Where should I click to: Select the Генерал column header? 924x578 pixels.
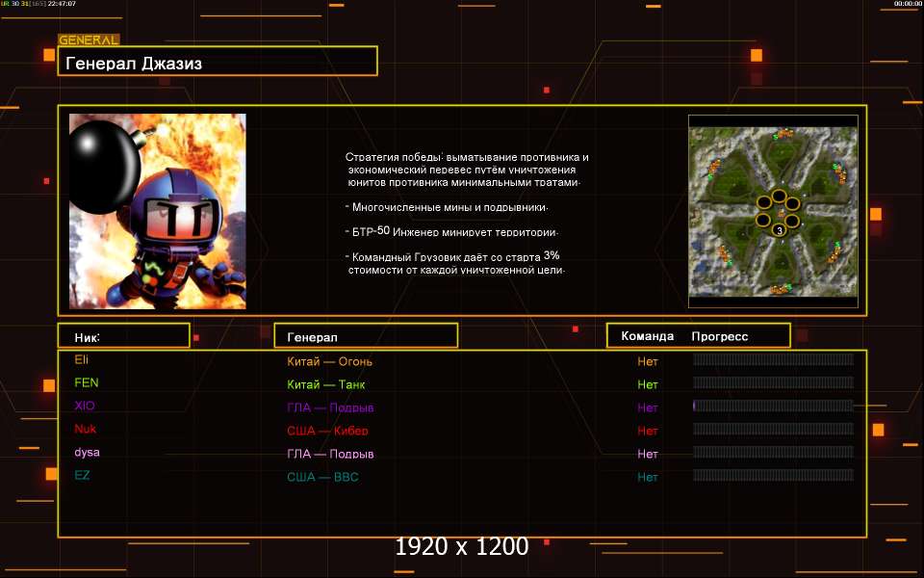(312, 337)
